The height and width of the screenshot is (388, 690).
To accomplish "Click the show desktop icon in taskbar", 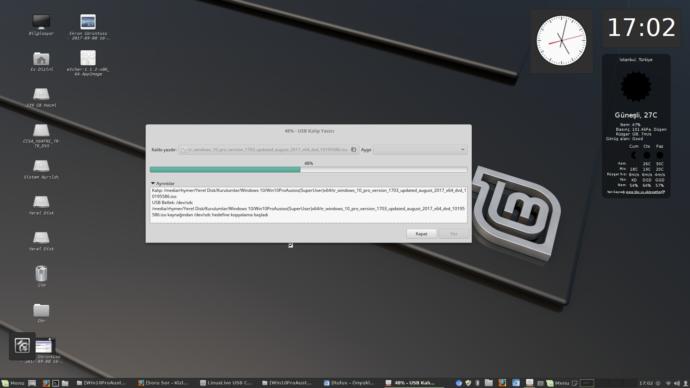I will coord(32,383).
